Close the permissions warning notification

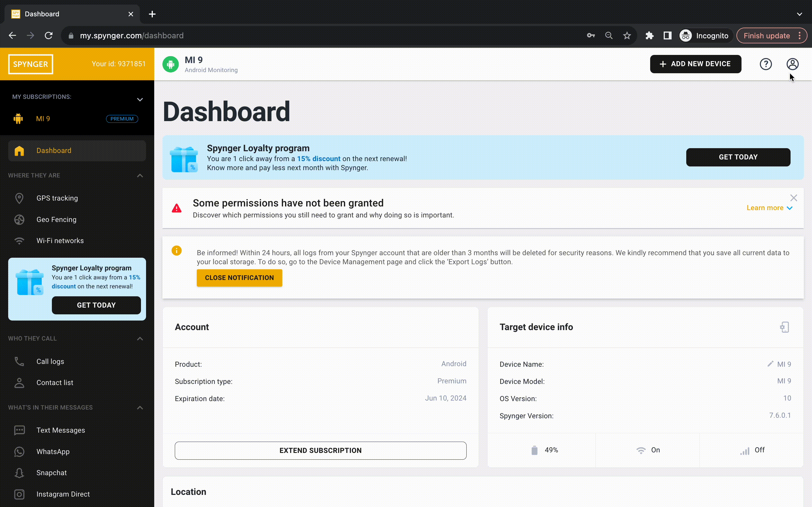pos(794,198)
